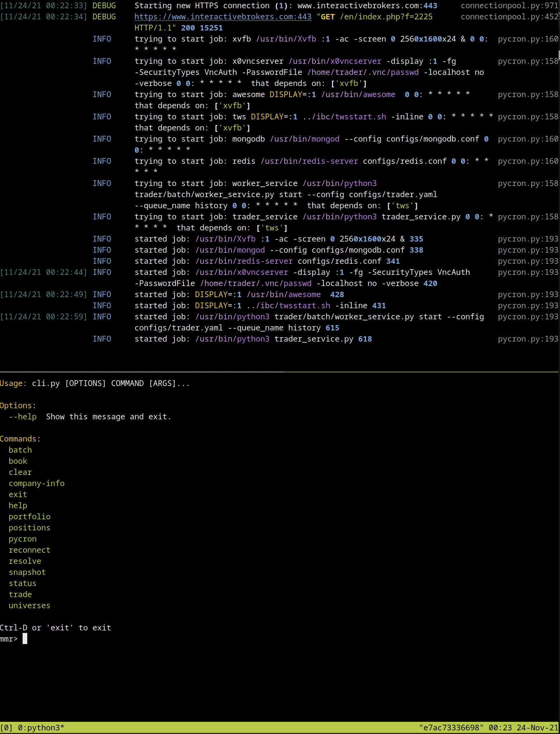Click 'Ctrl-D or 'exit' to exit' hint line
The height and width of the screenshot is (734, 560).
[56, 628]
